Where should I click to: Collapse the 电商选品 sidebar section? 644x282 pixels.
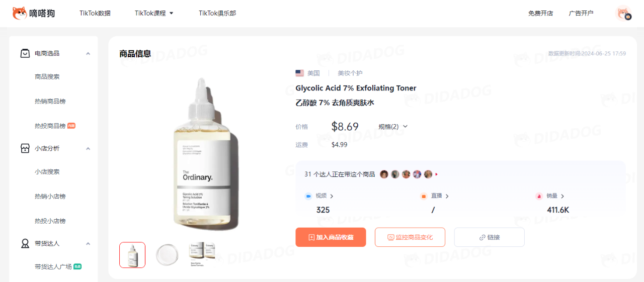(x=88, y=53)
